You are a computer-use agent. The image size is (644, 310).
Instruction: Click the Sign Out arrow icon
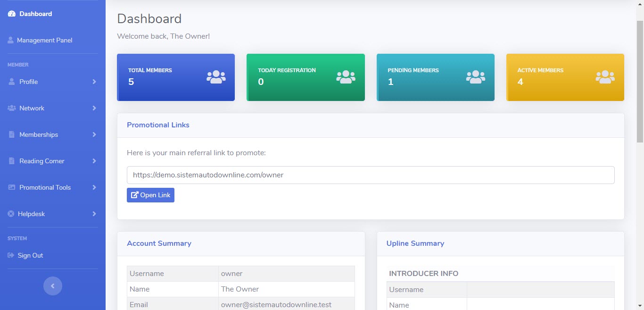pyautogui.click(x=11, y=255)
